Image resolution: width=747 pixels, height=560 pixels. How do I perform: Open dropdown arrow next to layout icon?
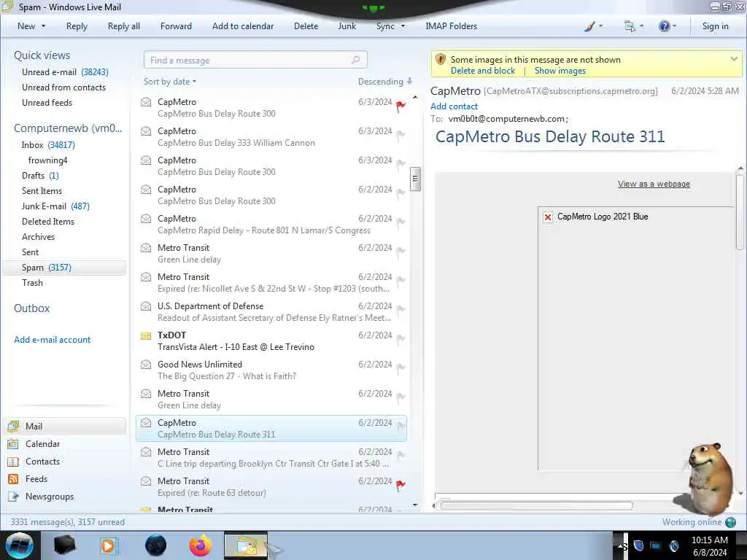(641, 26)
